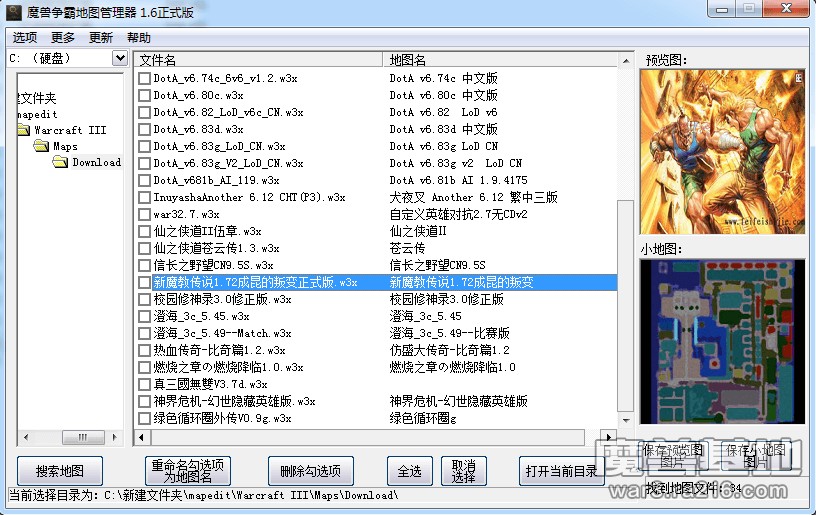This screenshot has width=816, height=515.
Task: Open the Maps folder icon in tree
Action: click(x=42, y=146)
